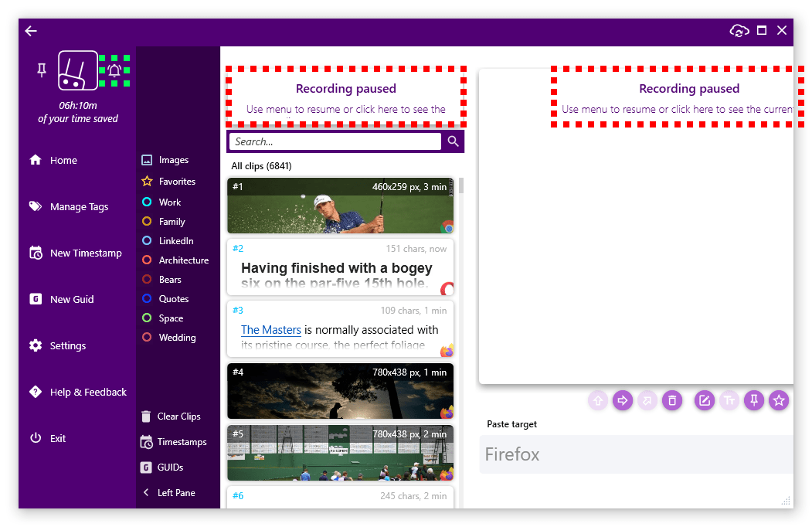Select the Architecture tag

tap(175, 260)
